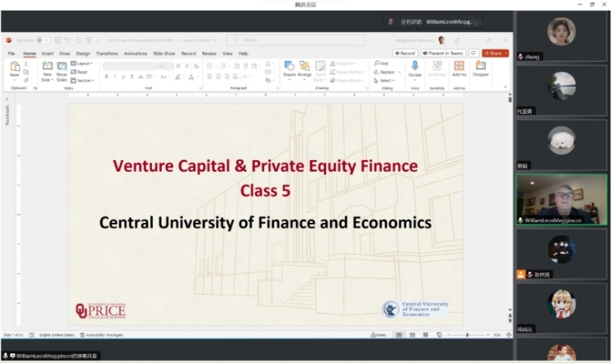Adjust the zoom slider in status bar

click(467, 334)
